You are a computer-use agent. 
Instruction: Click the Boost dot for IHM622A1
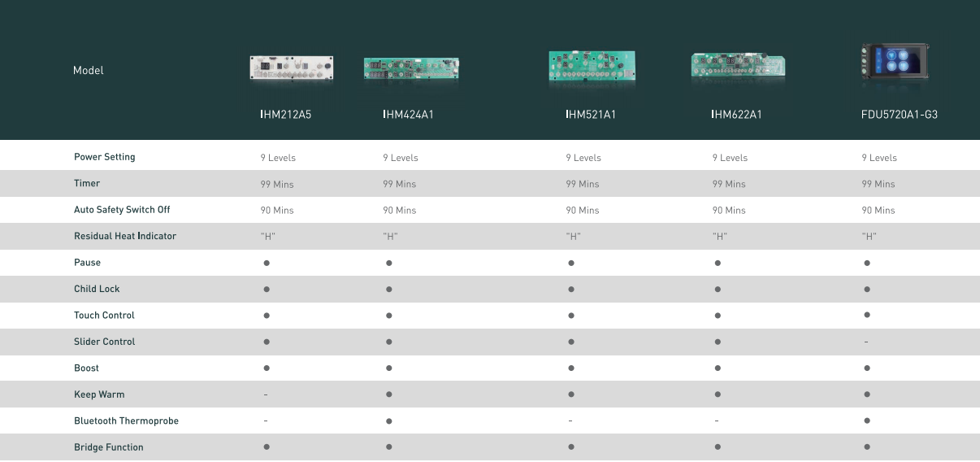coord(718,368)
